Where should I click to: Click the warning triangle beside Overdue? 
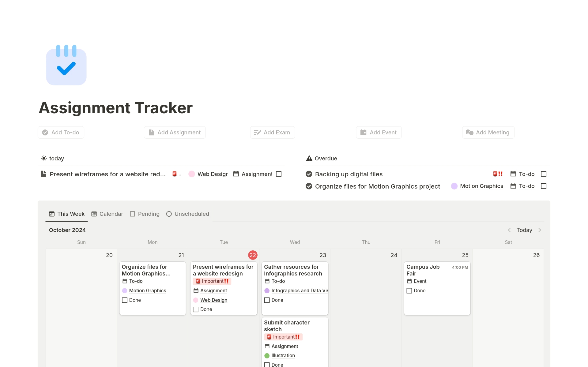[309, 158]
